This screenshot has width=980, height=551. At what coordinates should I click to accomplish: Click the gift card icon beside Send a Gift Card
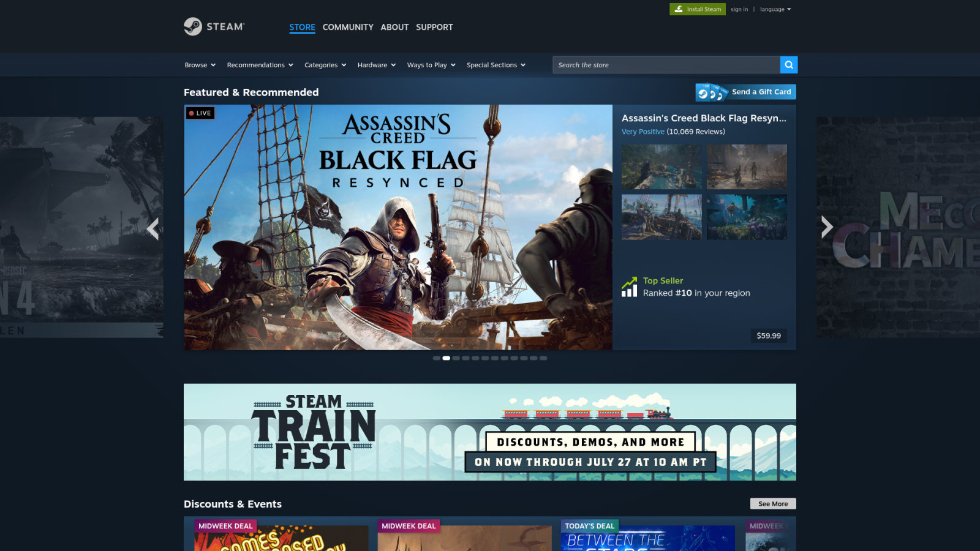click(711, 92)
